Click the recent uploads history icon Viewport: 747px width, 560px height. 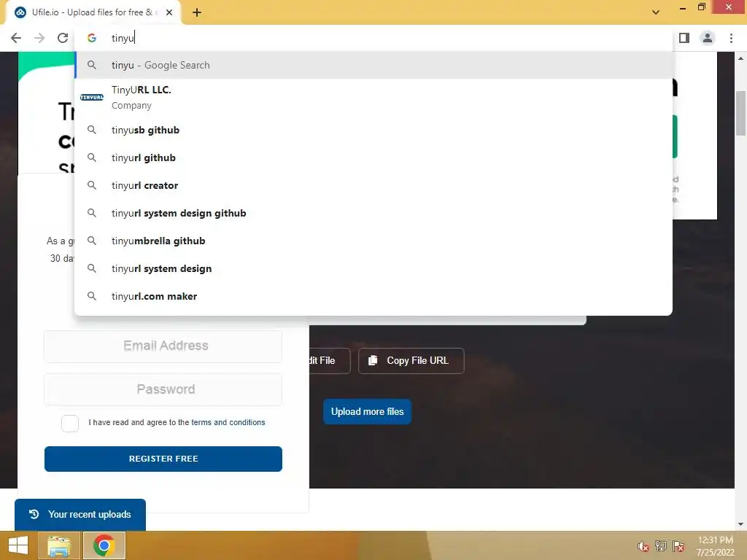point(34,514)
